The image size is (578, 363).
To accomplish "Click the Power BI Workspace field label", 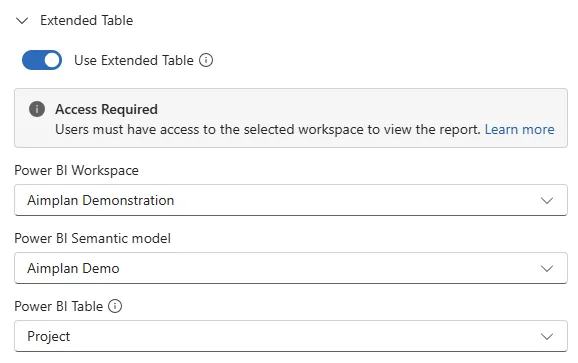I will click(x=76, y=170).
